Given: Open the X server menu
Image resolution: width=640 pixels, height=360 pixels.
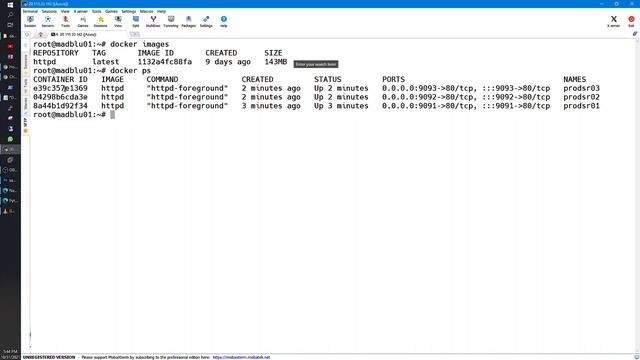Looking at the screenshot, I should point(80,11).
